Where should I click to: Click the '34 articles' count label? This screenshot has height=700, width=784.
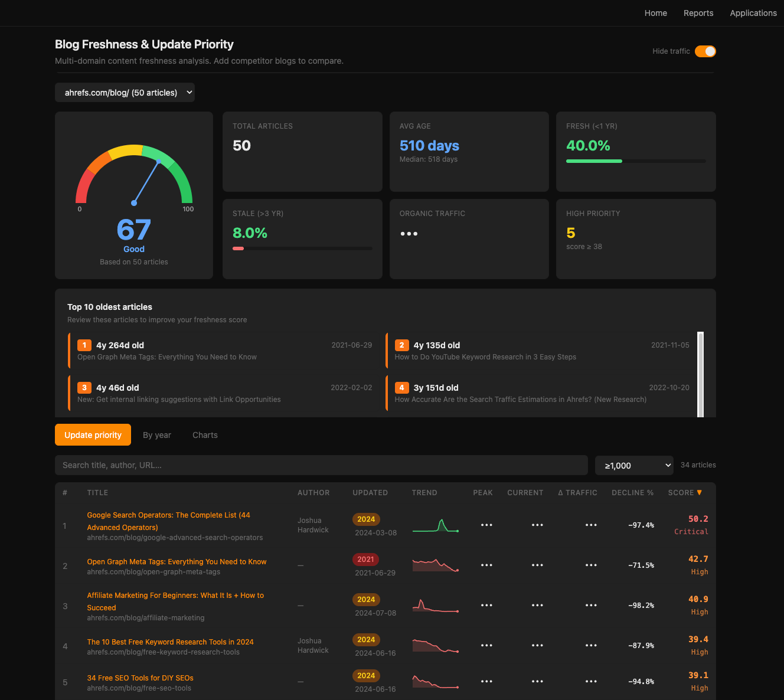point(698,465)
